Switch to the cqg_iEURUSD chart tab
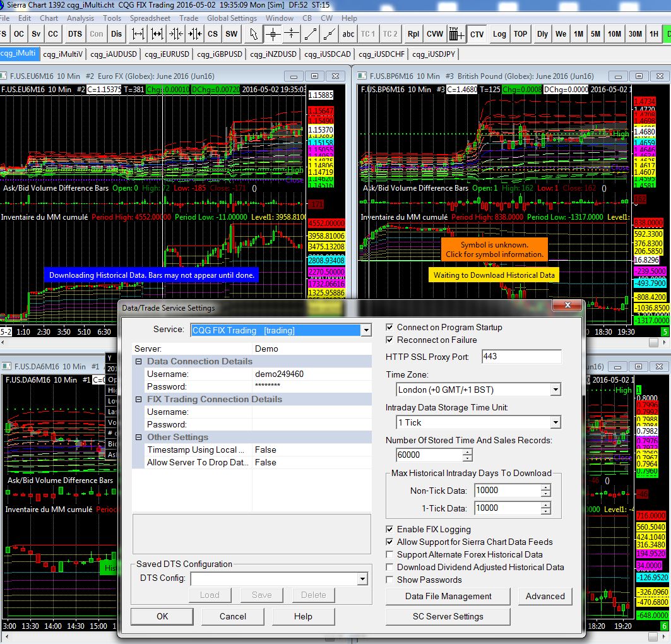The width and height of the screenshot is (671, 644). 167,54
